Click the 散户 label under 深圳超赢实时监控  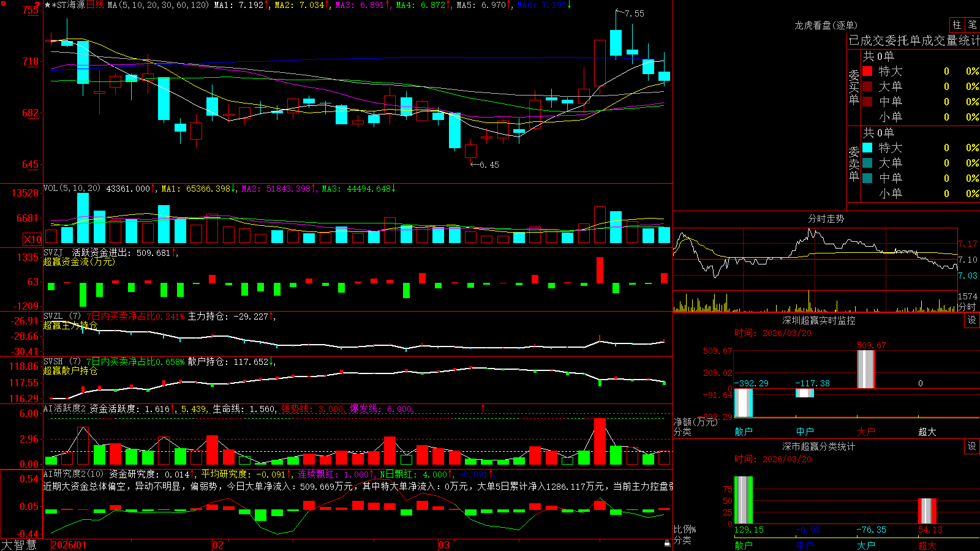tap(744, 432)
